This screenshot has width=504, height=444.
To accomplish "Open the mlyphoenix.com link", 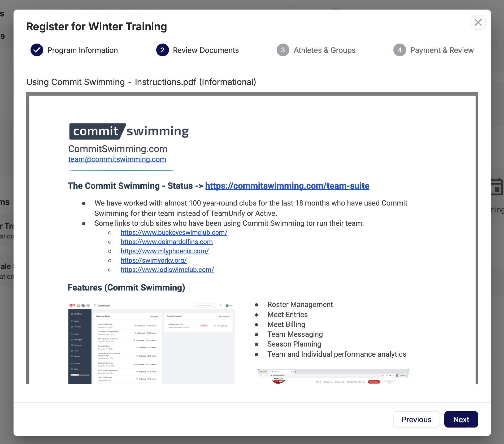I will [x=165, y=251].
